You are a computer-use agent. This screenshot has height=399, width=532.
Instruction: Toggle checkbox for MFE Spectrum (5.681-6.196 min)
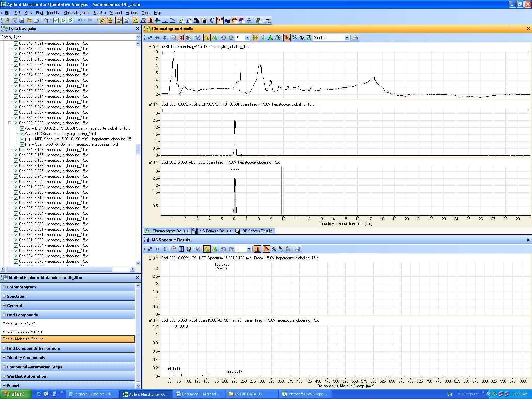[x=22, y=139]
